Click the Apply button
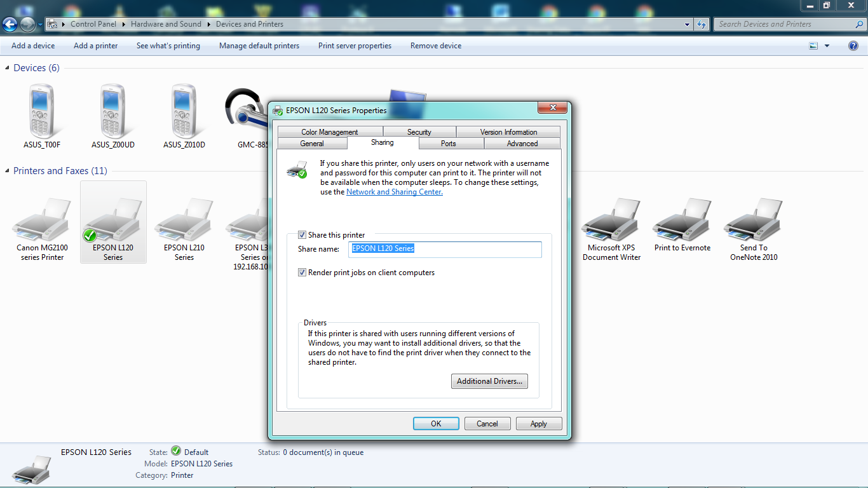868x488 pixels. pos(539,424)
